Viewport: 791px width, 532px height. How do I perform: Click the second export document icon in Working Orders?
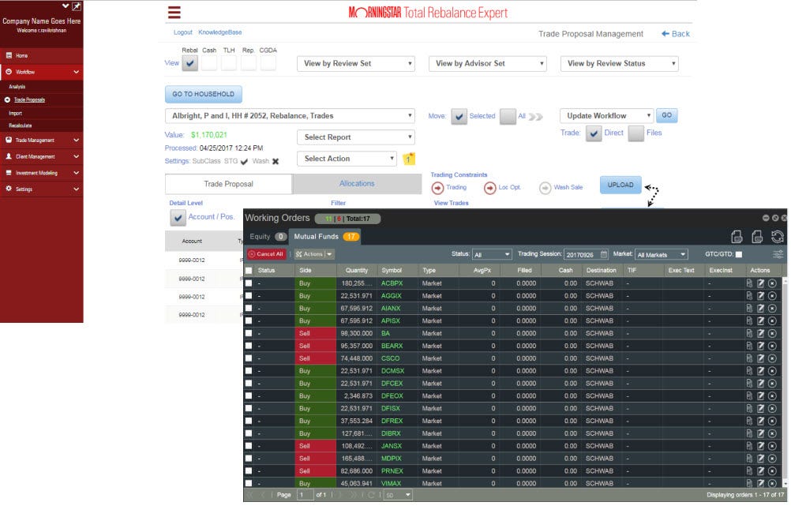click(757, 237)
